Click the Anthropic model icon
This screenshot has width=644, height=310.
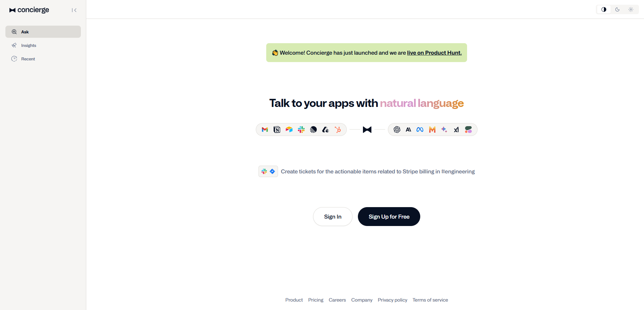(x=408, y=130)
